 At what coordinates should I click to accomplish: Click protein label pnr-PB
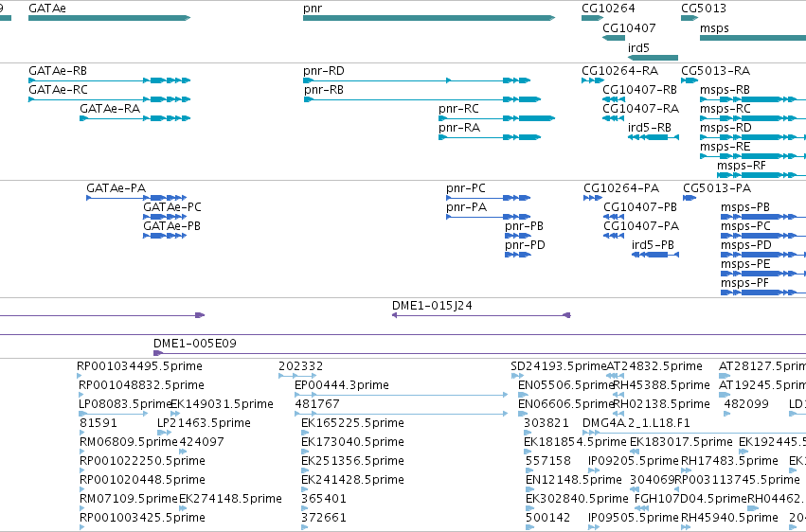[525, 226]
